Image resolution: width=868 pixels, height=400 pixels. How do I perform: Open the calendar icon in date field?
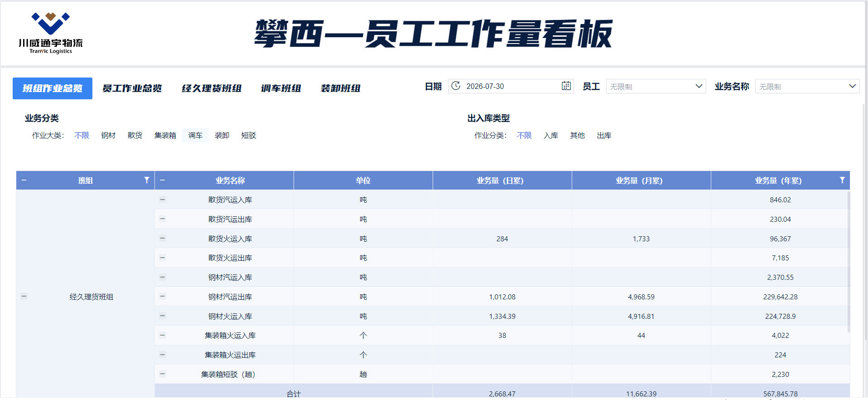click(566, 86)
